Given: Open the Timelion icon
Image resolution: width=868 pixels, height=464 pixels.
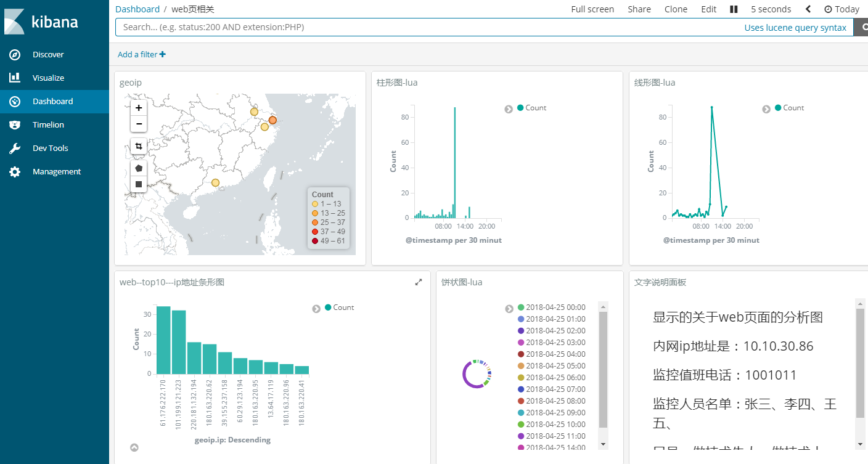Looking at the screenshot, I should click(x=15, y=125).
